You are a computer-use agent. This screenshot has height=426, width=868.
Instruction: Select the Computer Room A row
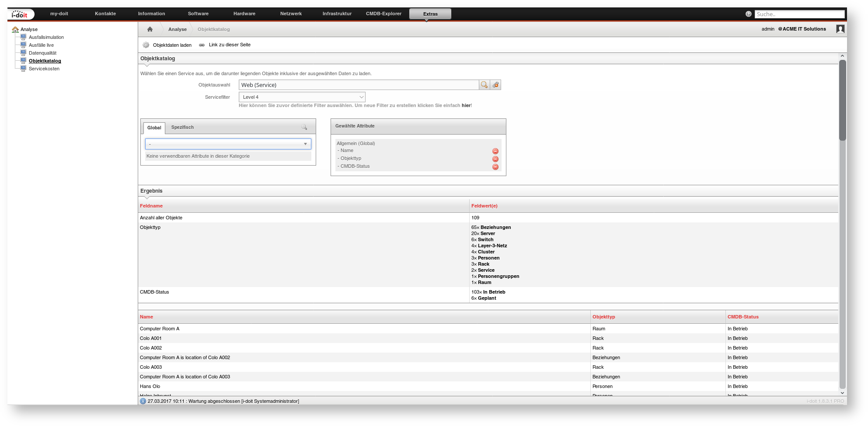click(488, 329)
